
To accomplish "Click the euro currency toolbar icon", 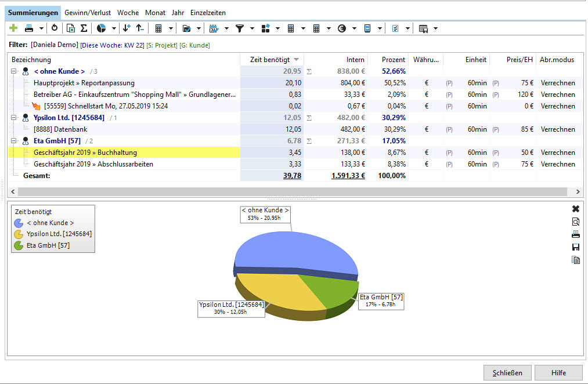I will (342, 28).
